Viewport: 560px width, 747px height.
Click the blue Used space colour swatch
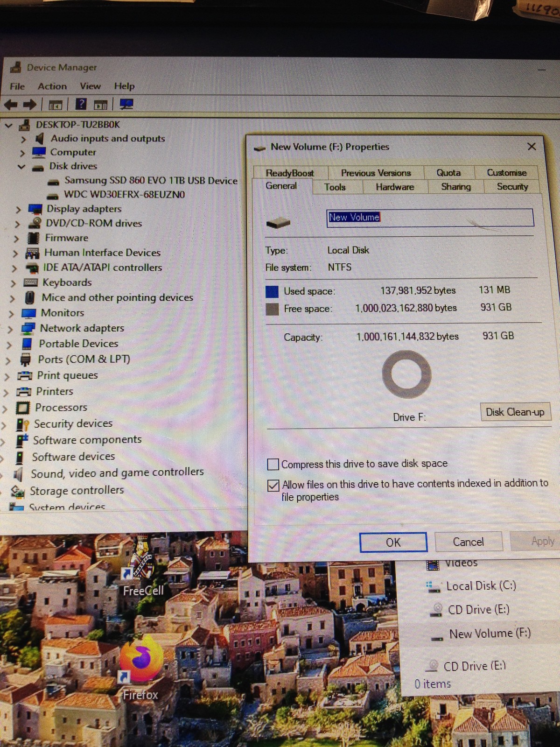click(x=272, y=292)
